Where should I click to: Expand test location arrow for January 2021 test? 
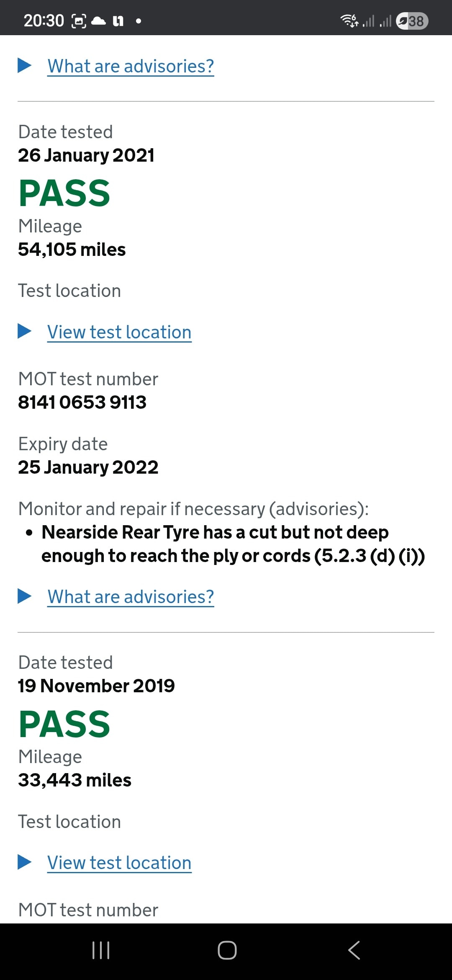click(25, 331)
